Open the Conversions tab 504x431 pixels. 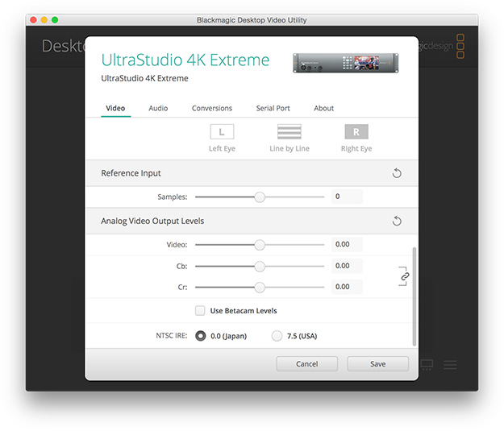pos(212,108)
